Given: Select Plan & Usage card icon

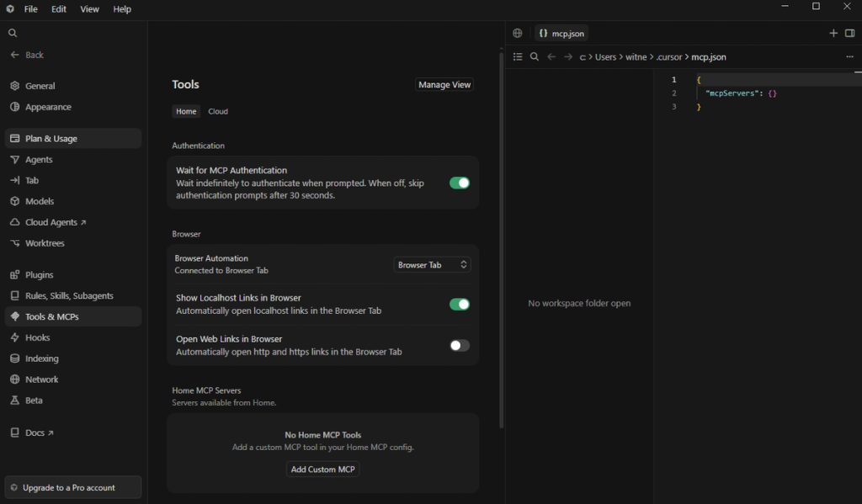Looking at the screenshot, I should [x=15, y=139].
